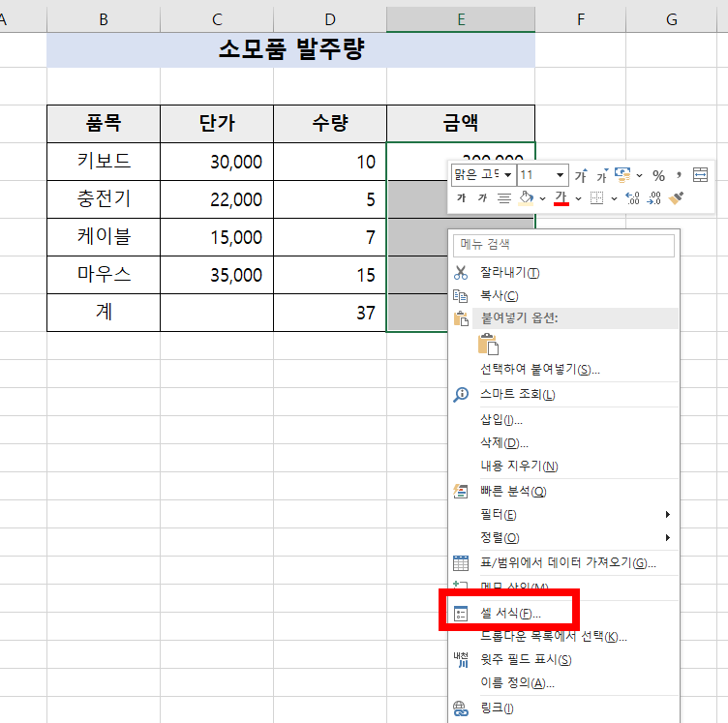
Task: Open 셀 서식(F)... dialog
Action: (563, 613)
